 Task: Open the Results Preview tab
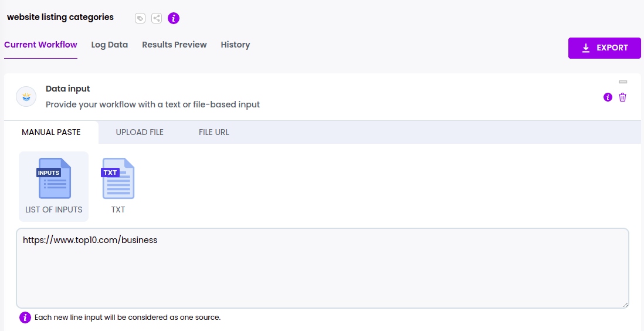pos(174,45)
